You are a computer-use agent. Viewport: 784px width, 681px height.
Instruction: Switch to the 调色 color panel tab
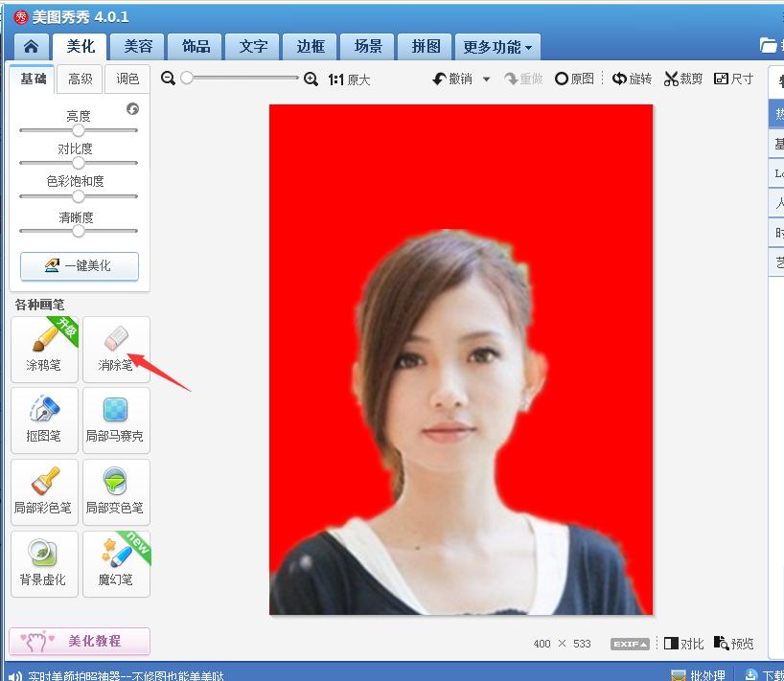pyautogui.click(x=128, y=79)
